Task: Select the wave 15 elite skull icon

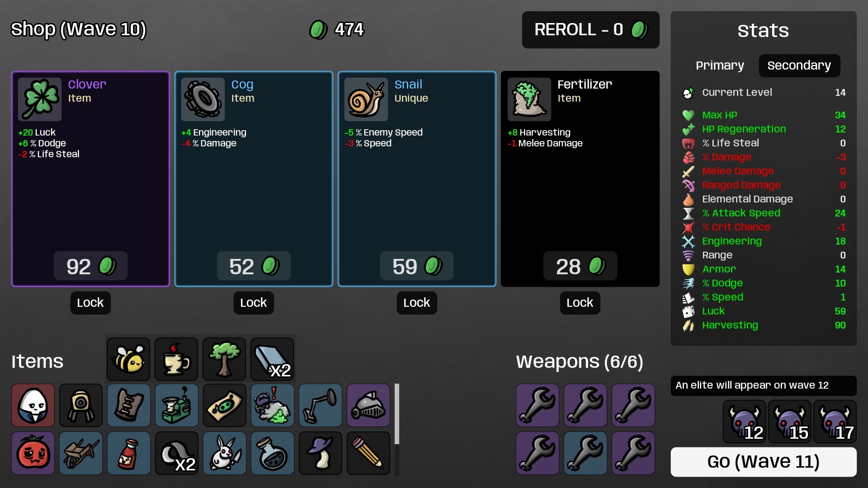Action: (x=790, y=422)
